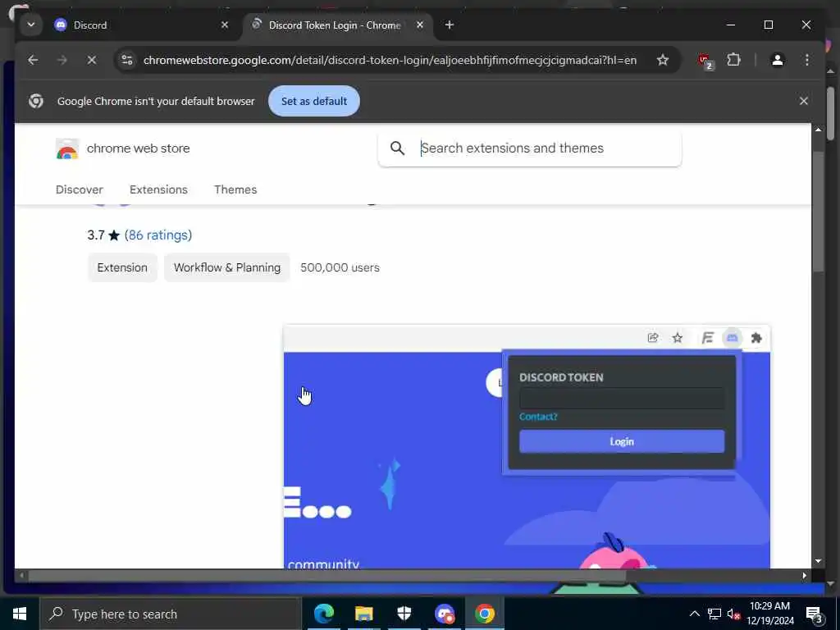
Task: Open the Discover section
Action: tap(80, 189)
